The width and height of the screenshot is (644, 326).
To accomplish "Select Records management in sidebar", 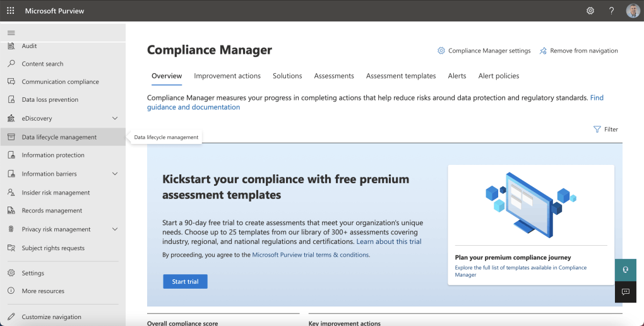I will tap(52, 210).
